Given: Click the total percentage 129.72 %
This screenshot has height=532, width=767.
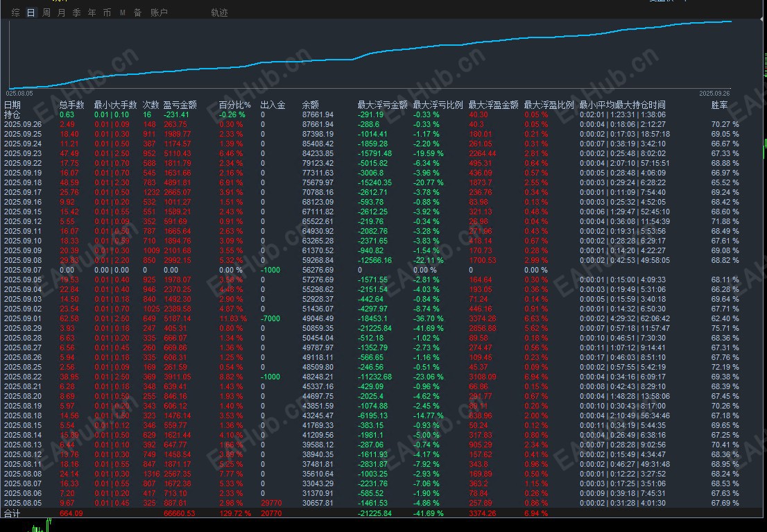Looking at the screenshot, I should 235,513.
